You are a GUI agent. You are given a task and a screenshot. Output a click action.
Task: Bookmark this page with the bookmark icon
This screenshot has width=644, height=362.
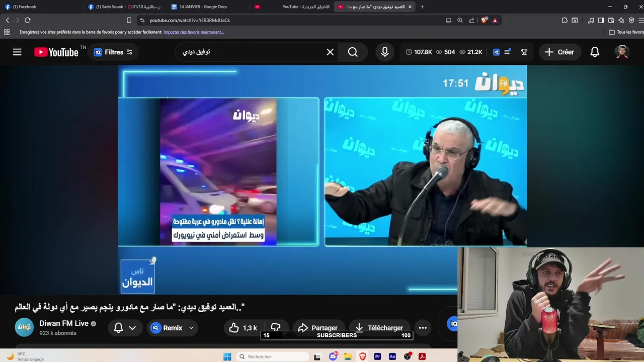129,20
